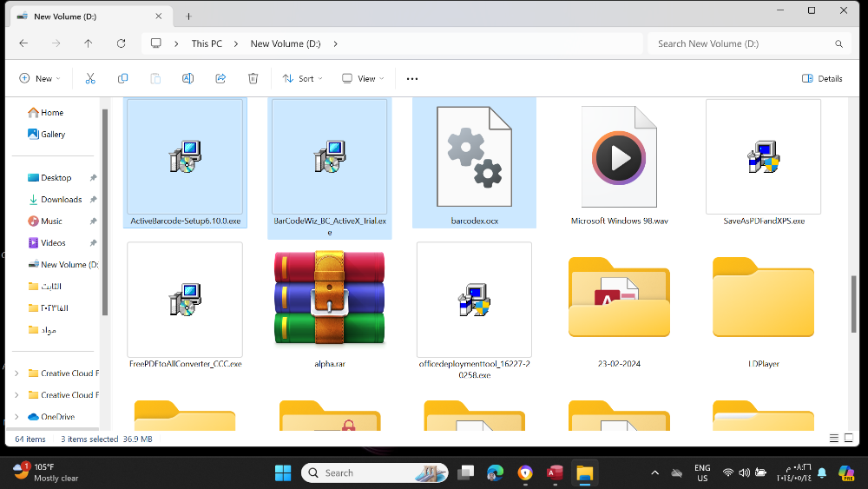
Task: Open the volume speaker tray icon
Action: tap(745, 473)
